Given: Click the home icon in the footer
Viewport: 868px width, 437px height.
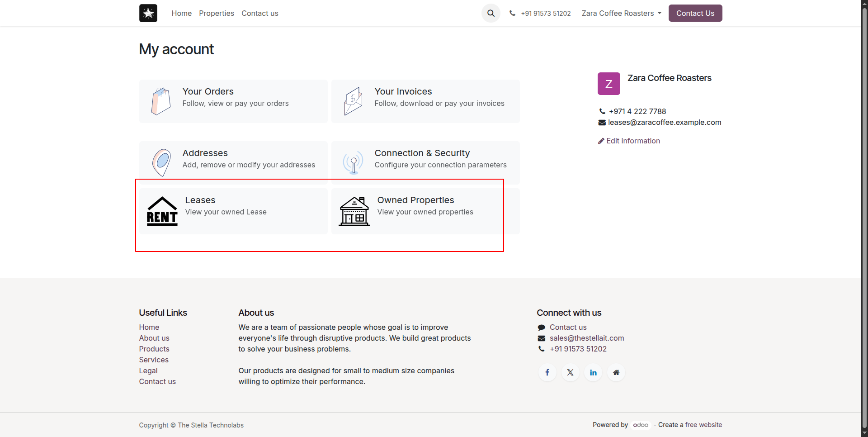Looking at the screenshot, I should coord(616,372).
